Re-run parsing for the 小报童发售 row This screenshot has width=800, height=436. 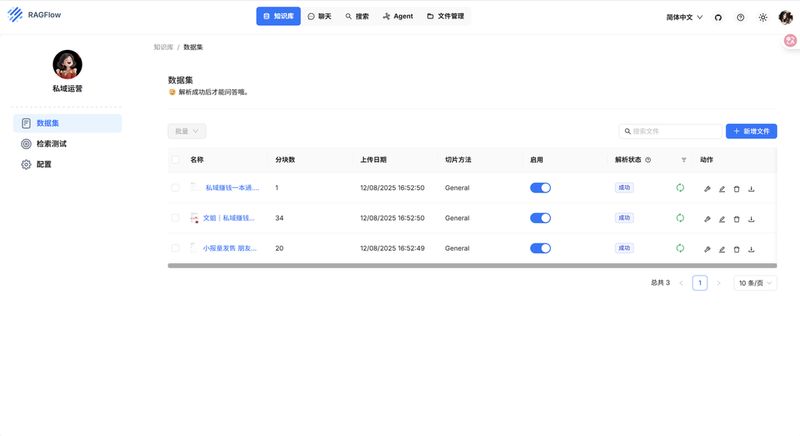(x=680, y=248)
